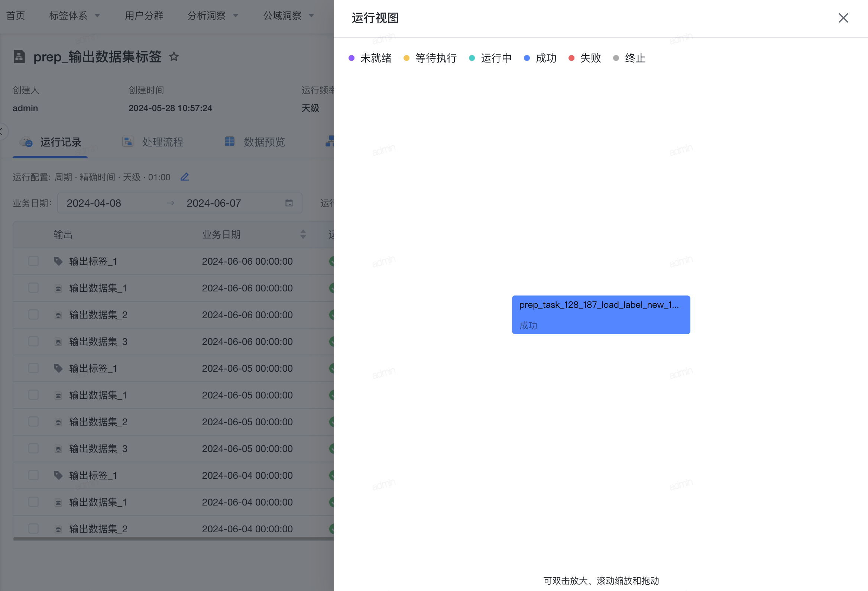Image resolution: width=868 pixels, height=591 pixels.
Task: Click the 处理流程 tab icon
Action: (x=128, y=142)
